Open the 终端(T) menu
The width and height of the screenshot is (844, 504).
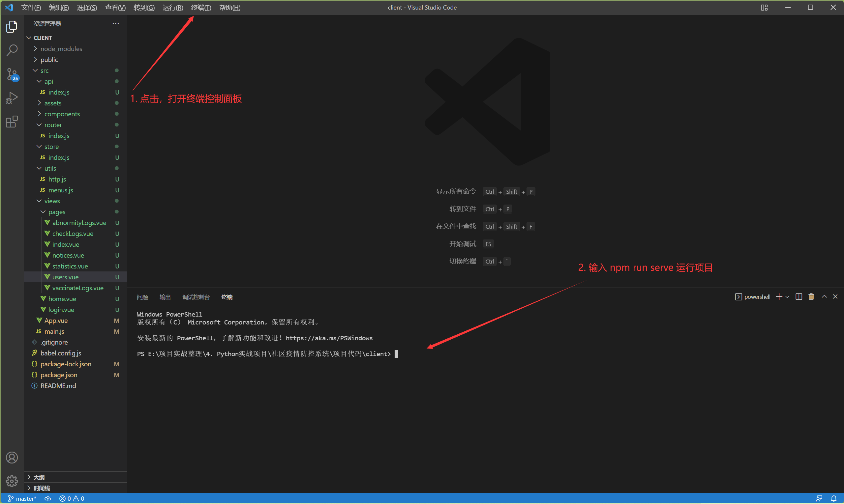click(x=201, y=8)
